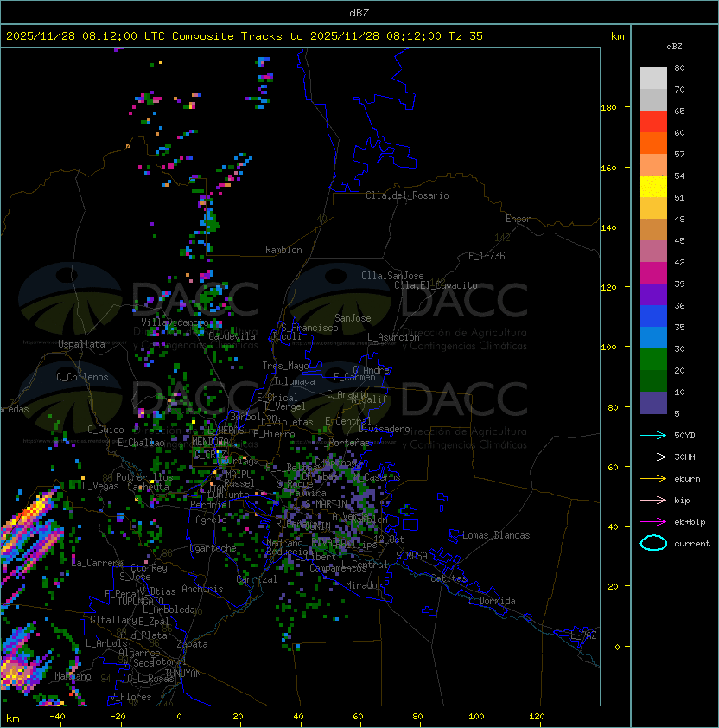Click the 'E_1-736' label
The height and width of the screenshot is (728, 719).
(487, 256)
